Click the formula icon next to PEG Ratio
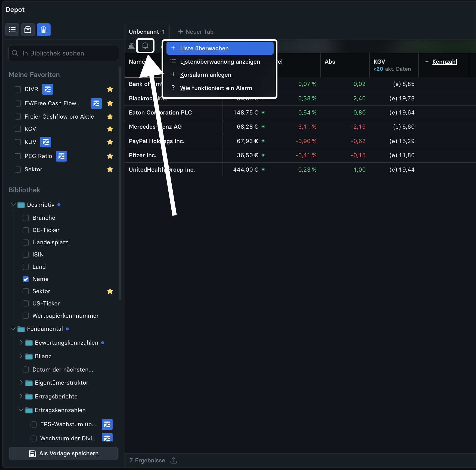Viewport: 476px width, 470px height. pos(61,156)
